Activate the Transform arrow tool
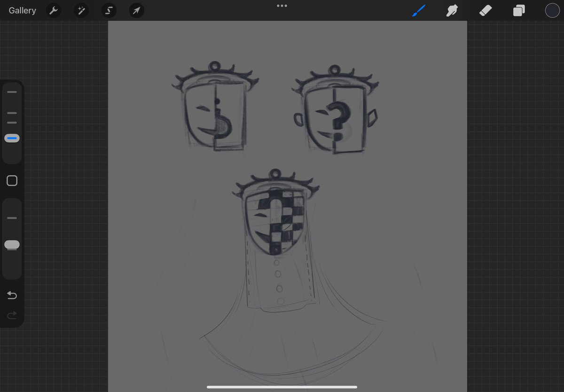Viewport: 564px width, 392px height. tap(137, 10)
